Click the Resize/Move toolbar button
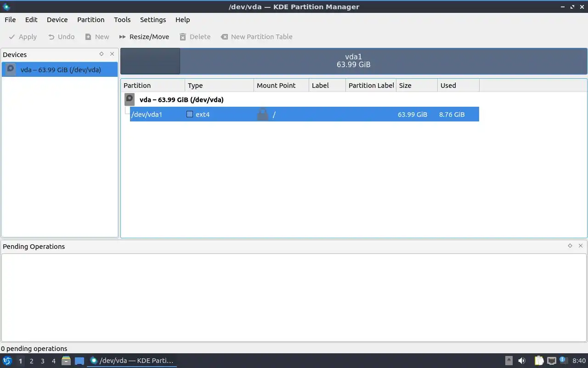Viewport: 588px width, 368px height. [x=144, y=37]
